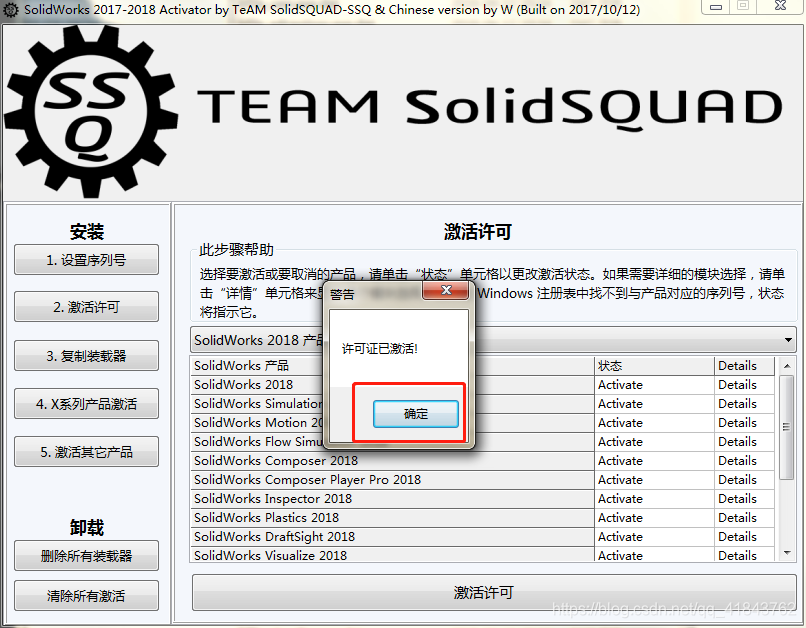The height and width of the screenshot is (628, 806).
Task: Toggle Activate status for SolidWorks Plastics 2018 row
Action: click(x=654, y=518)
